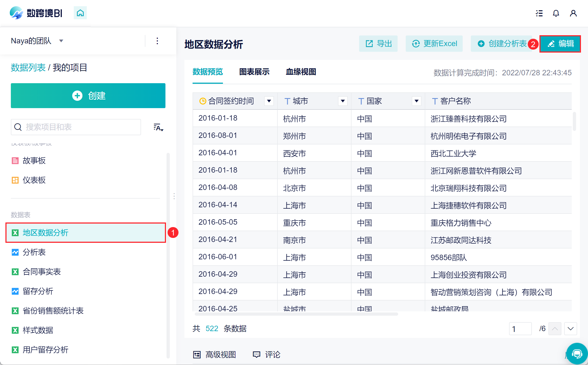Click the 创建 create button
588x365 pixels.
88,96
